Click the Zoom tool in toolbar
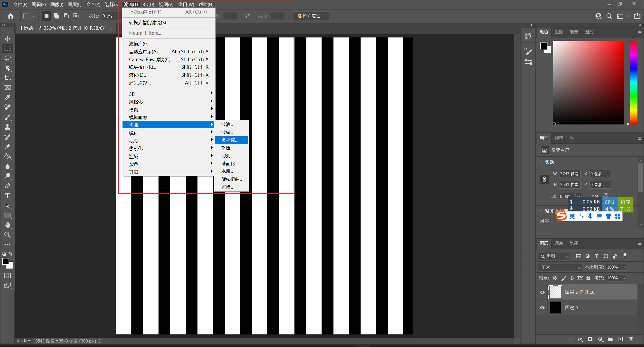The height and width of the screenshot is (347, 644). pyautogui.click(x=8, y=235)
